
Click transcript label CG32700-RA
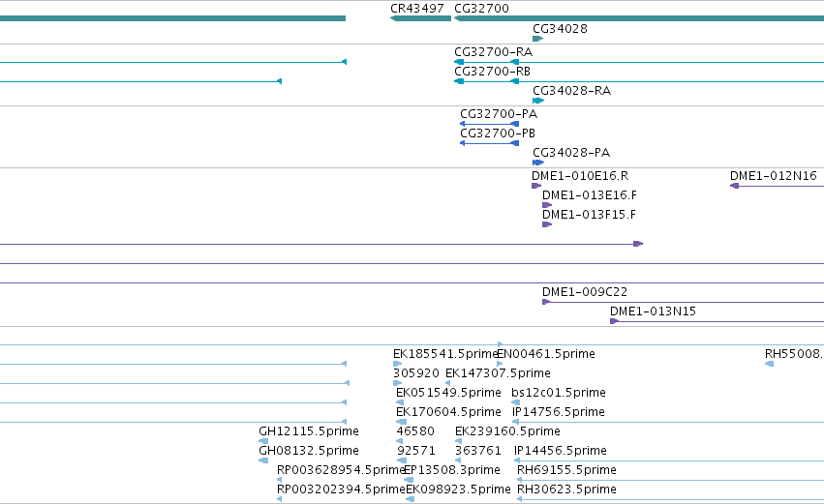[494, 52]
